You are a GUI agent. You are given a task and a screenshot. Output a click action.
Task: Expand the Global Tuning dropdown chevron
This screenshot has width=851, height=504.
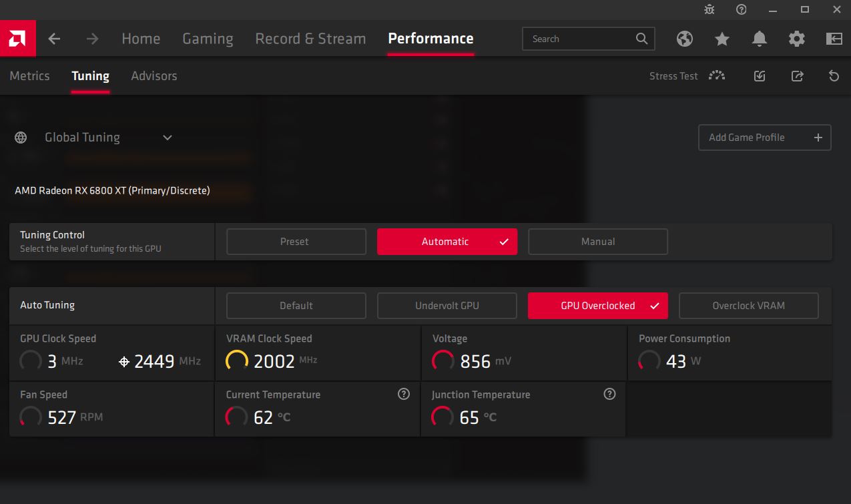pos(168,138)
